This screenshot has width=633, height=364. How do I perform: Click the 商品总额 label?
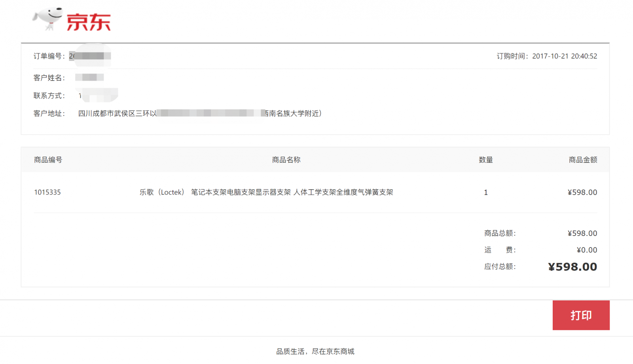(500, 233)
